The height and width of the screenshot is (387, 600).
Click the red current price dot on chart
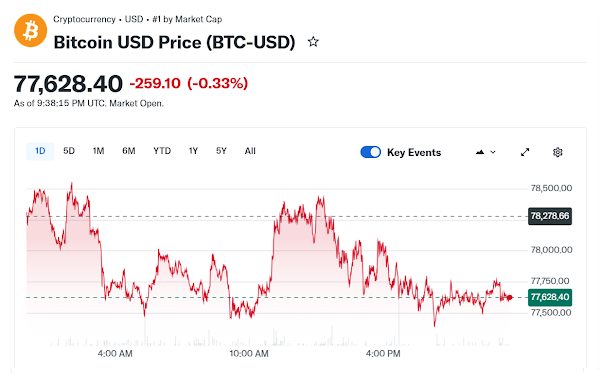[509, 297]
